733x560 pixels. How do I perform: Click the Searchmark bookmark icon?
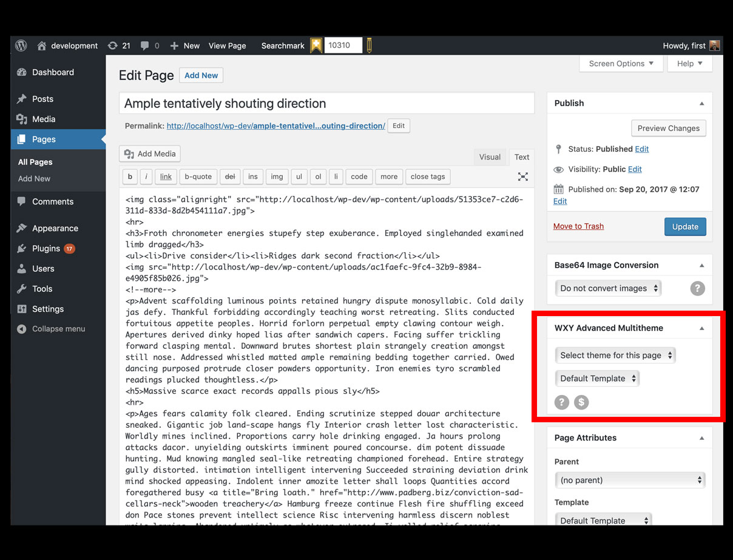point(316,46)
